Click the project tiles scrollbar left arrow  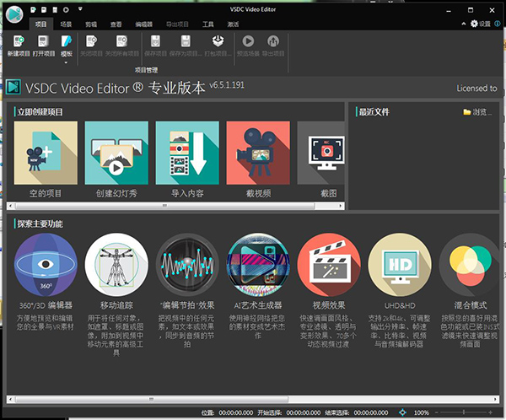[x=11, y=206]
